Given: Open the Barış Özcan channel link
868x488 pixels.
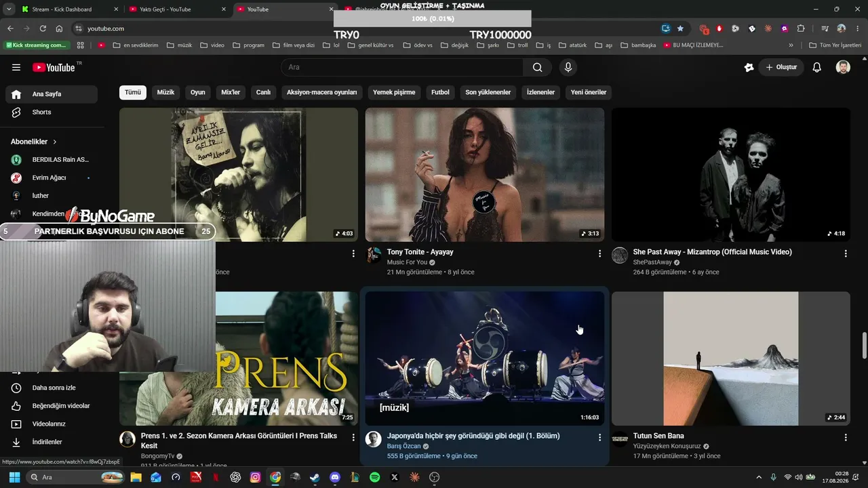Looking at the screenshot, I should [403, 447].
